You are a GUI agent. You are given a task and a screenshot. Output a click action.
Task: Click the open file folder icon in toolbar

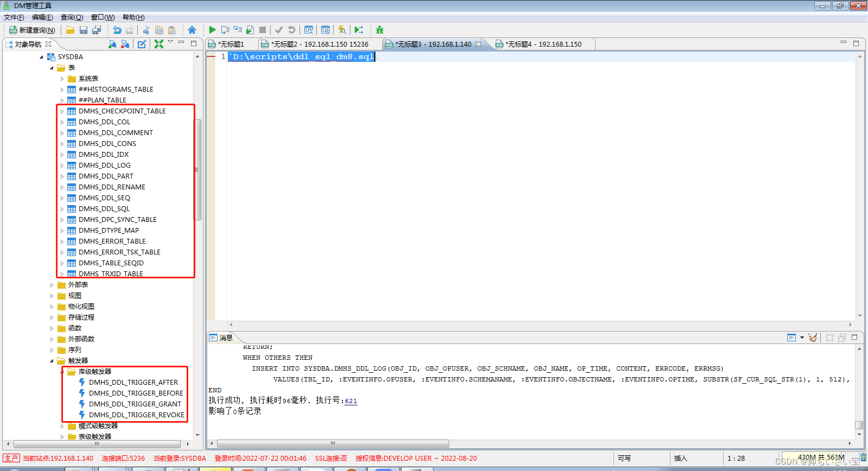pyautogui.click(x=71, y=30)
